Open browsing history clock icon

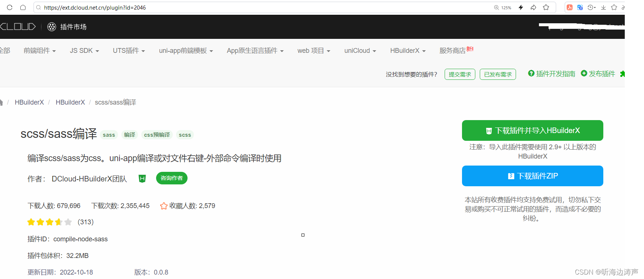click(x=591, y=7)
